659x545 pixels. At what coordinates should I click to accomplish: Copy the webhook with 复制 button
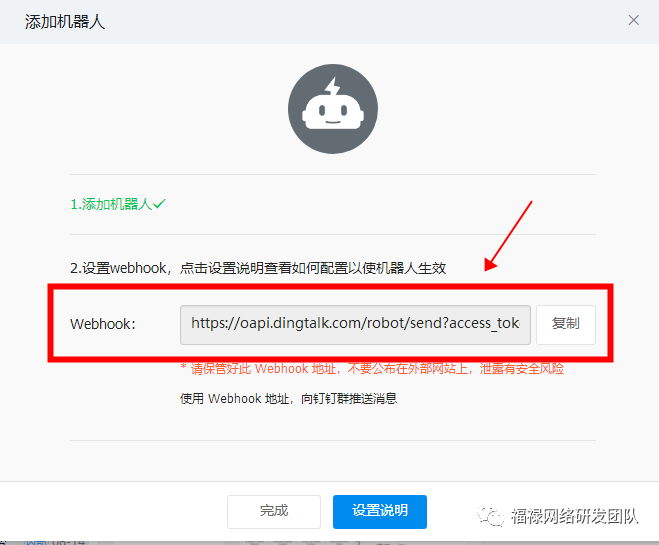click(566, 324)
